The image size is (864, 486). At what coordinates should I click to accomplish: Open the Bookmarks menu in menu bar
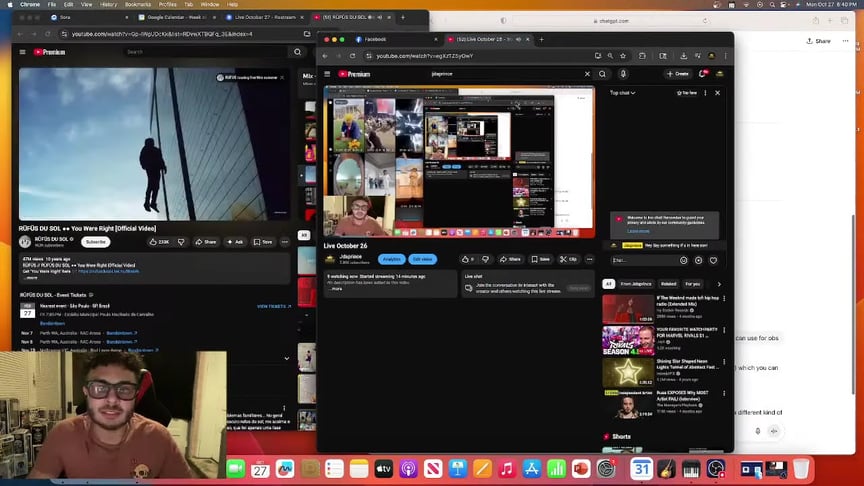point(137,4)
